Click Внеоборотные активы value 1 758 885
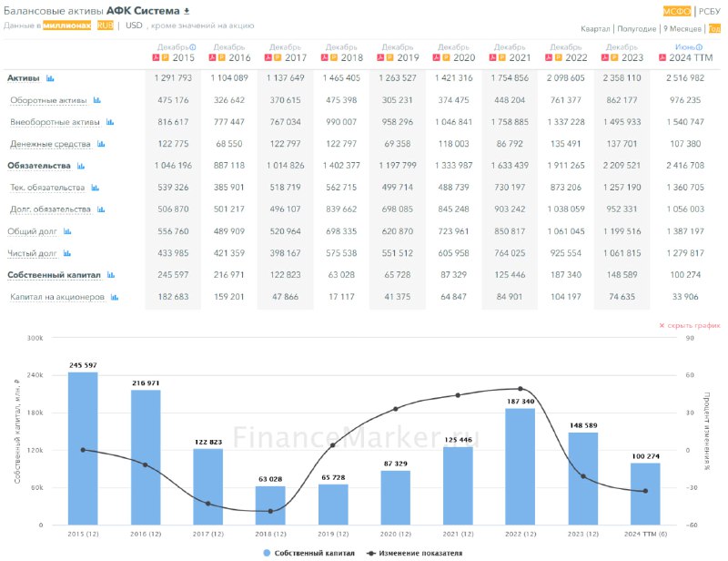Screen dimensions: 728x561 pos(510,122)
